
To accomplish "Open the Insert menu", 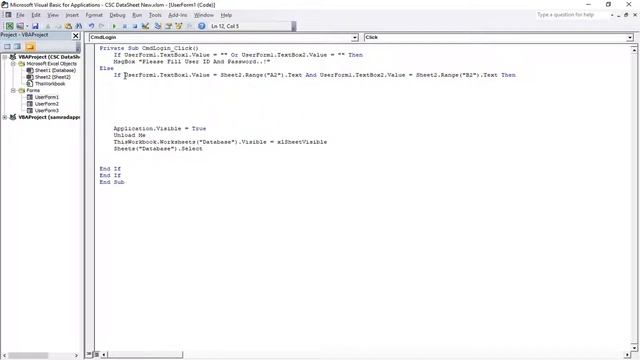I will pyautogui.click(x=72, y=15).
